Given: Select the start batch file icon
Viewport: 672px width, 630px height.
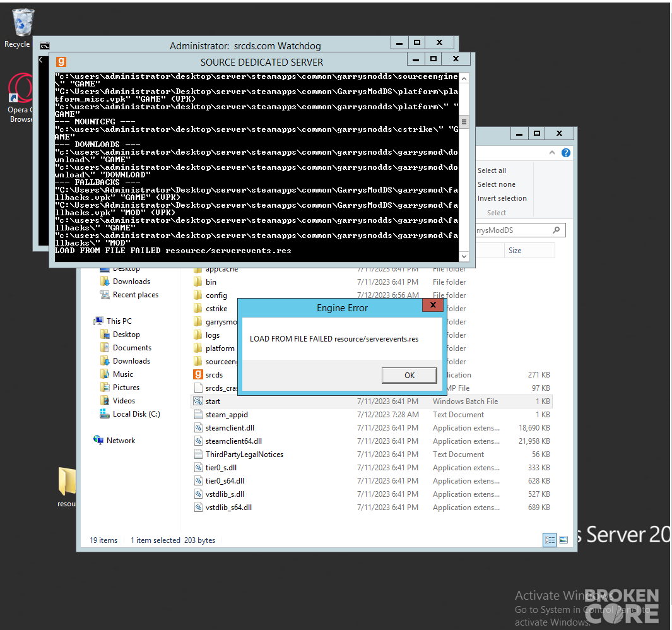Looking at the screenshot, I should [x=197, y=401].
